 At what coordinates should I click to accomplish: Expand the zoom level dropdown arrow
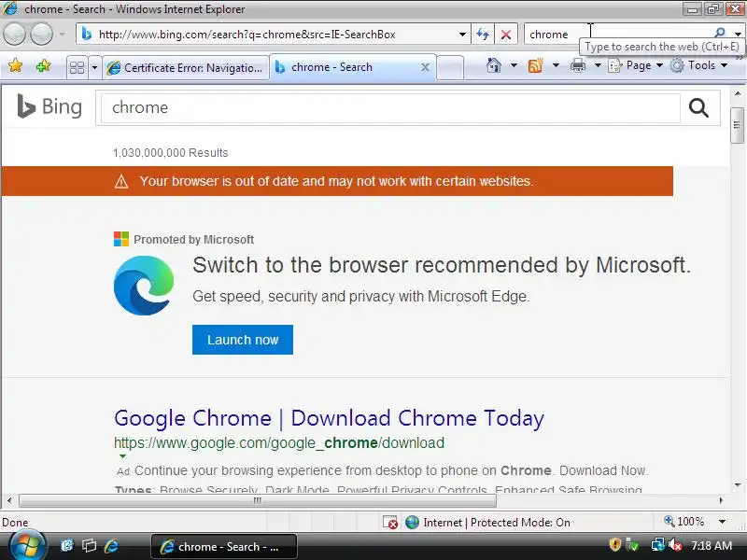tap(722, 522)
